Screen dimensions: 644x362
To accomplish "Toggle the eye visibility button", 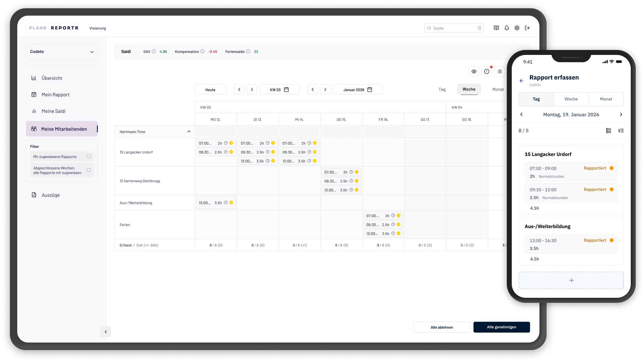I will point(474,71).
